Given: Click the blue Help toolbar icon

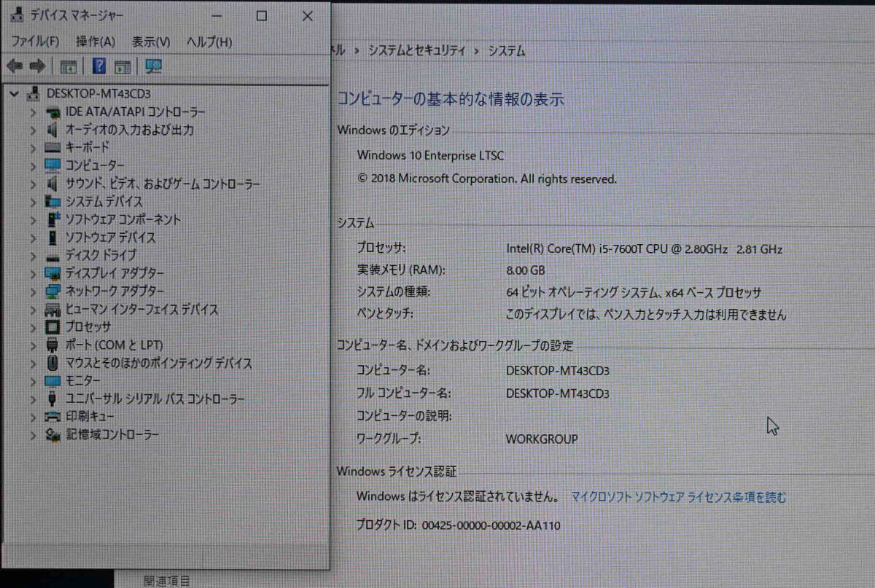Looking at the screenshot, I should 99,66.
